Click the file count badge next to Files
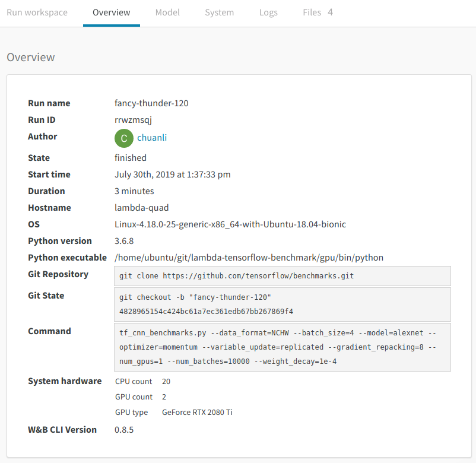The height and width of the screenshot is (463, 476). pyautogui.click(x=330, y=12)
